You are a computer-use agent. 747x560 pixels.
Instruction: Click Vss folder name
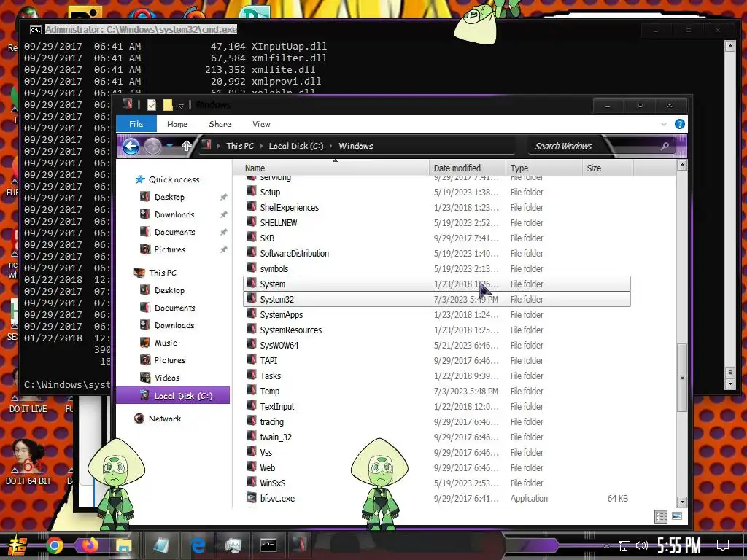click(266, 452)
